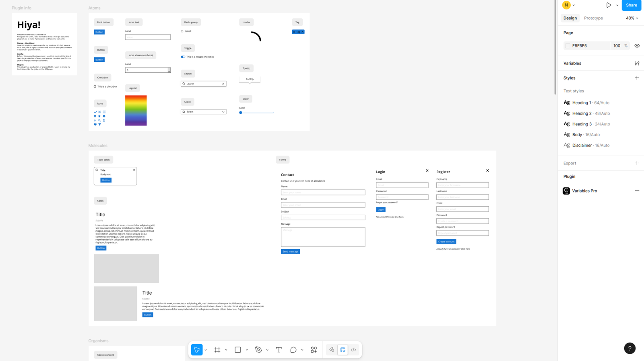Select the Text tool
Image resolution: width=644 pixels, height=361 pixels.
tap(279, 350)
